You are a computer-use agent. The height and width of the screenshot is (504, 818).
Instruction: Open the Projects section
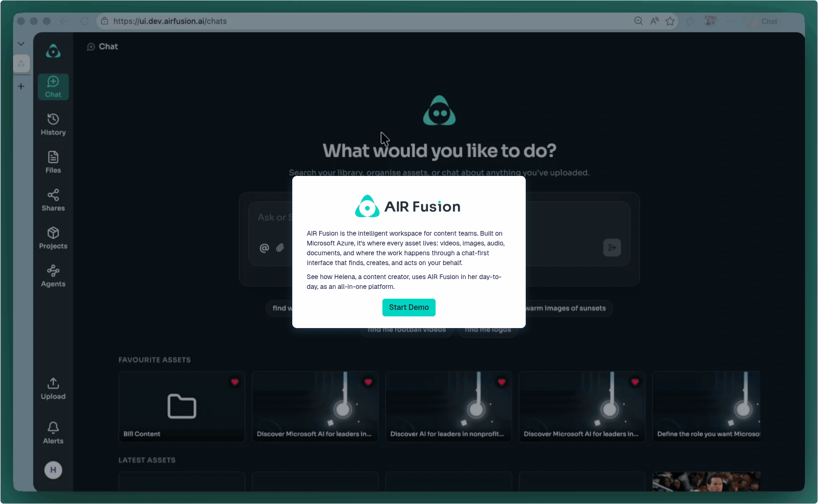click(53, 238)
